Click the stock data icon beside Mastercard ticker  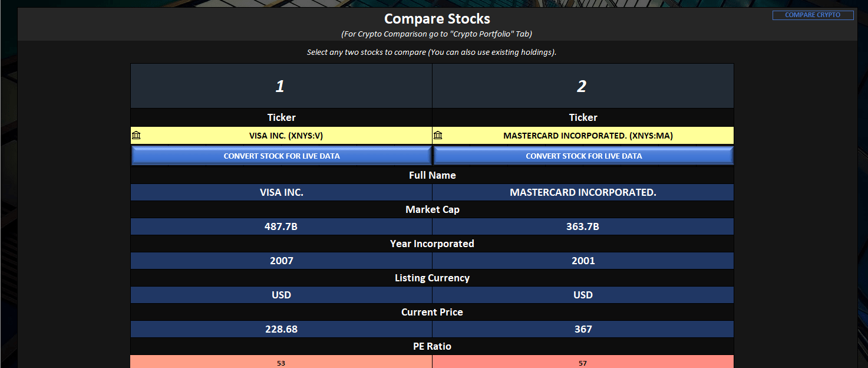point(438,136)
